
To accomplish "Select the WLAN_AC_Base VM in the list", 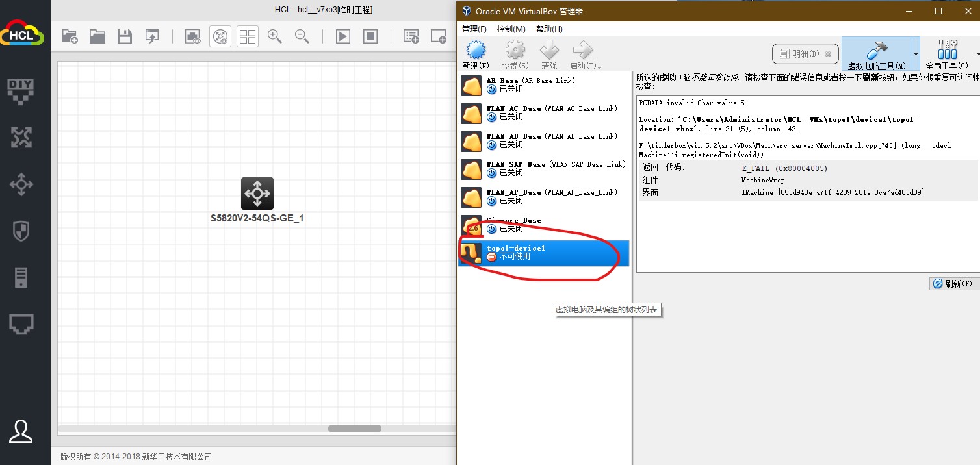I will (544, 113).
